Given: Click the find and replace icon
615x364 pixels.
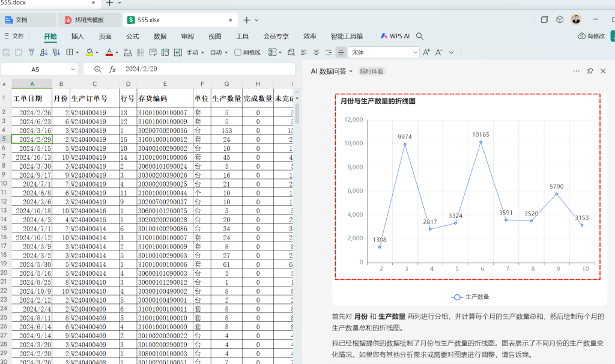Looking at the screenshot, I should tap(291, 52).
